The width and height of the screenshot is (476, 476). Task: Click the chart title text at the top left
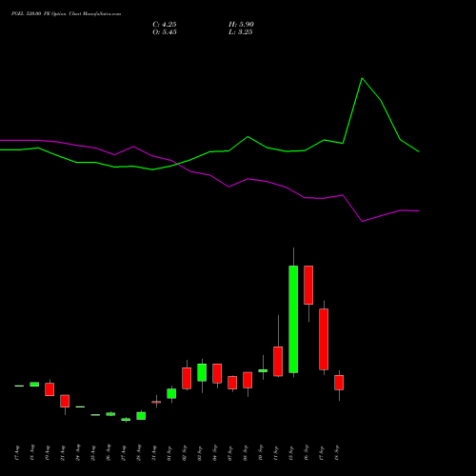point(66,14)
